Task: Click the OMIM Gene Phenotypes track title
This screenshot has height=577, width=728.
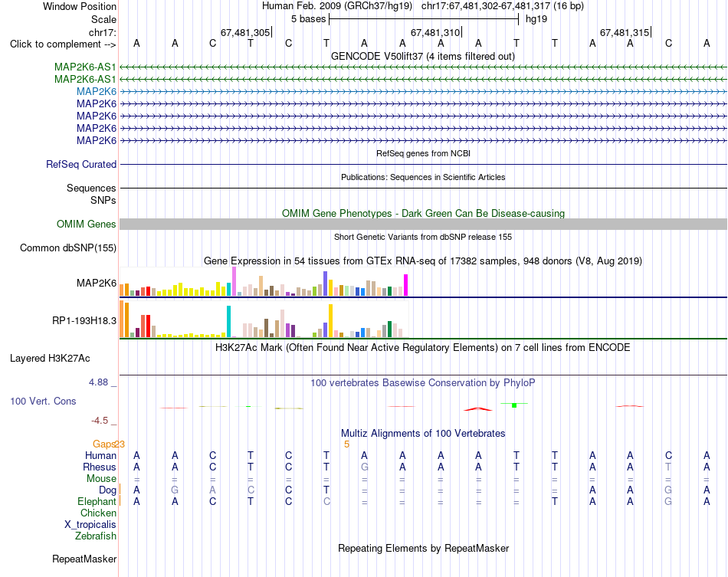Action: click(x=423, y=214)
